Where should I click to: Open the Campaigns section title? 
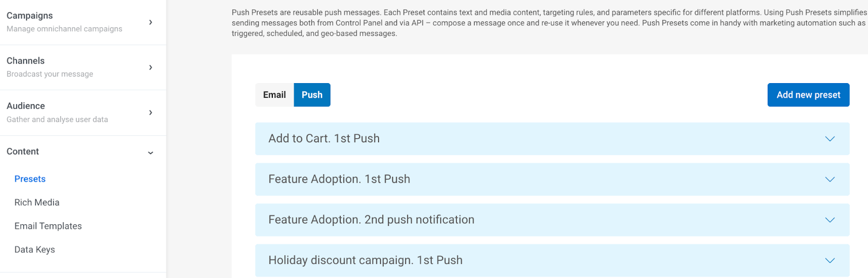pyautogui.click(x=30, y=16)
